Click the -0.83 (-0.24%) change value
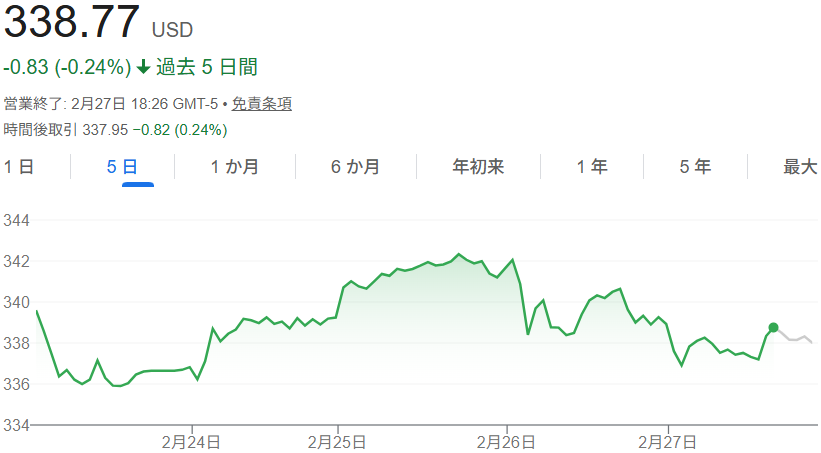This screenshot has width=821, height=453. point(67,68)
